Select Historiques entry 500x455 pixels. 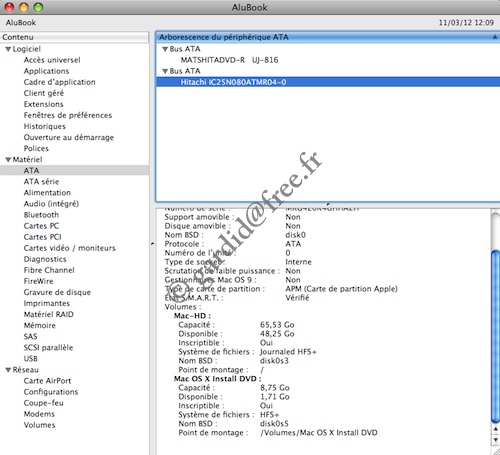[45, 126]
